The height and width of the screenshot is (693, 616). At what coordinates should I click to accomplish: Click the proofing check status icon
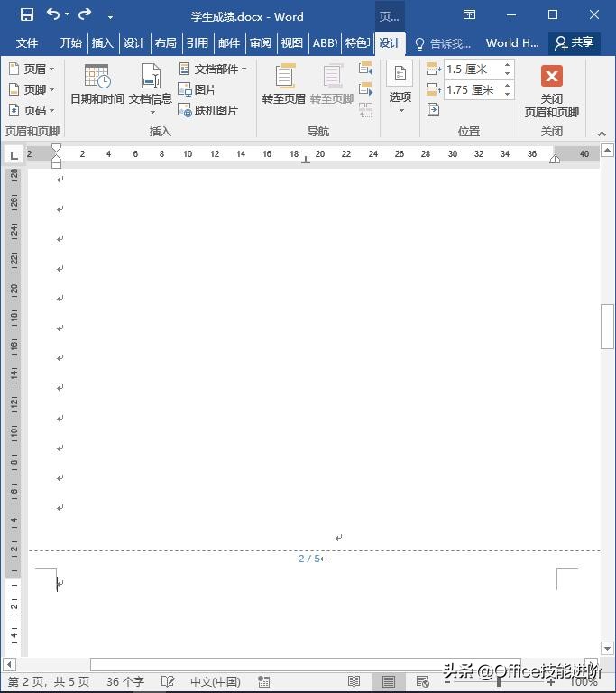tap(168, 682)
